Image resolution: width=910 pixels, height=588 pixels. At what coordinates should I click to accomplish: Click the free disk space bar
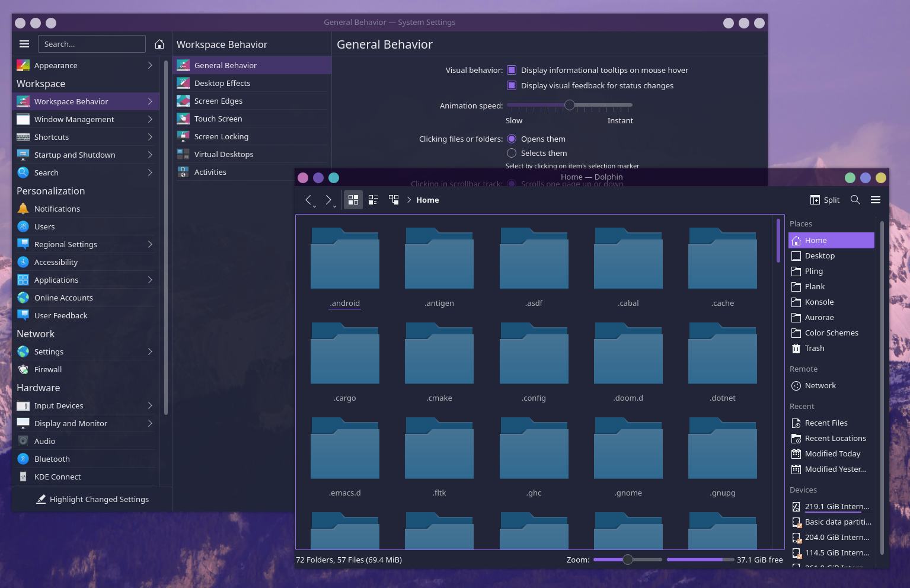click(x=700, y=560)
